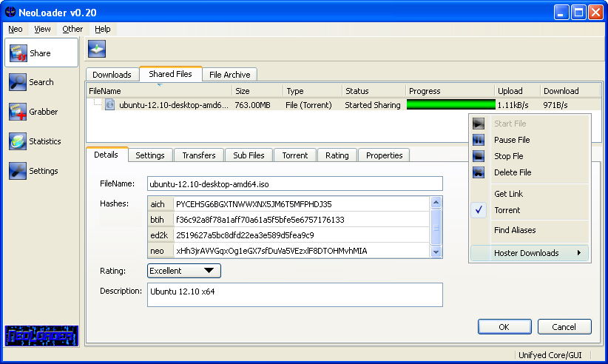Click the hashes list scroll down arrow
608x364 pixels.
pyautogui.click(x=436, y=252)
